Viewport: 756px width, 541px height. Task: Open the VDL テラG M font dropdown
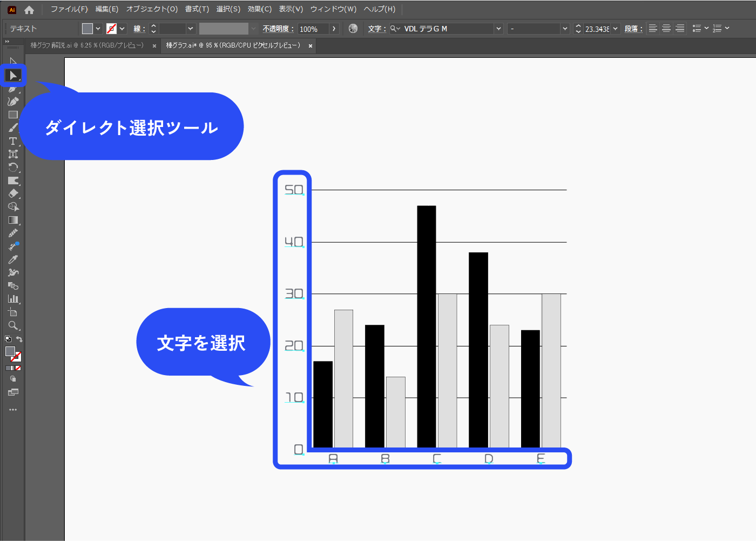tap(498, 29)
